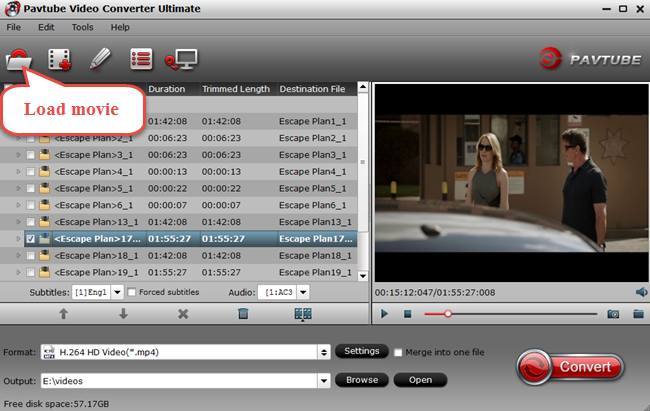Click the Open output folder button
The height and width of the screenshot is (411, 650).
[x=420, y=380]
